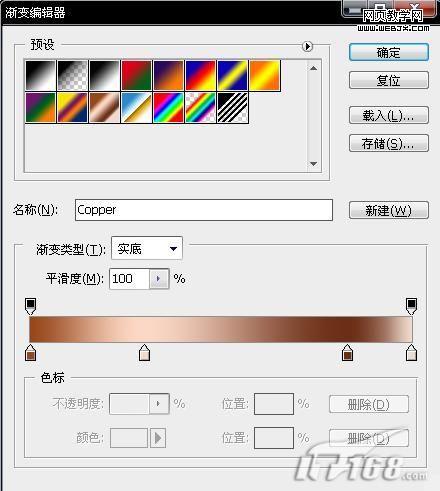Click the 复位 reset button

389,80
